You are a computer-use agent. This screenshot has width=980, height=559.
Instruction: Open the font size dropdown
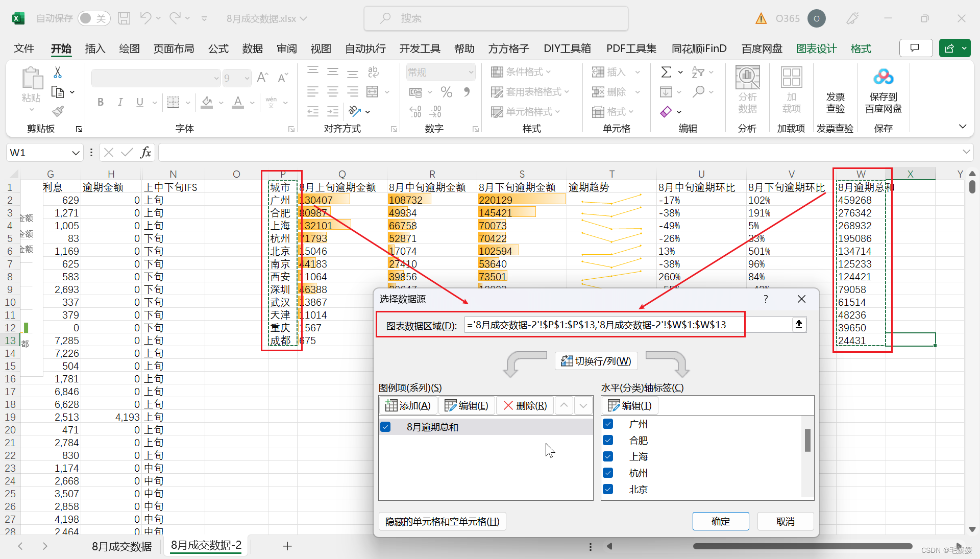247,78
